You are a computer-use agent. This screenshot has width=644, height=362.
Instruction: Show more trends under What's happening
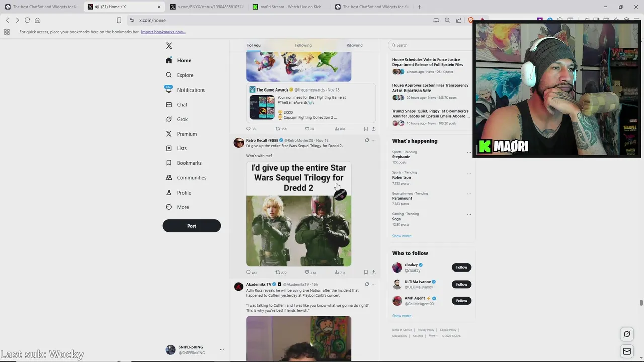401,236
